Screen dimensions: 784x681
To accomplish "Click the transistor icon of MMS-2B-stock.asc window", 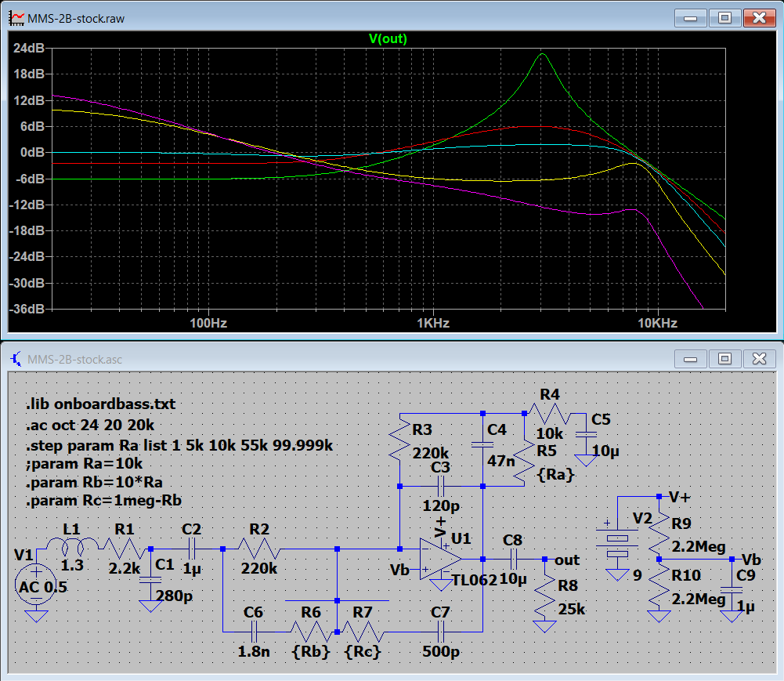I will point(16,359).
